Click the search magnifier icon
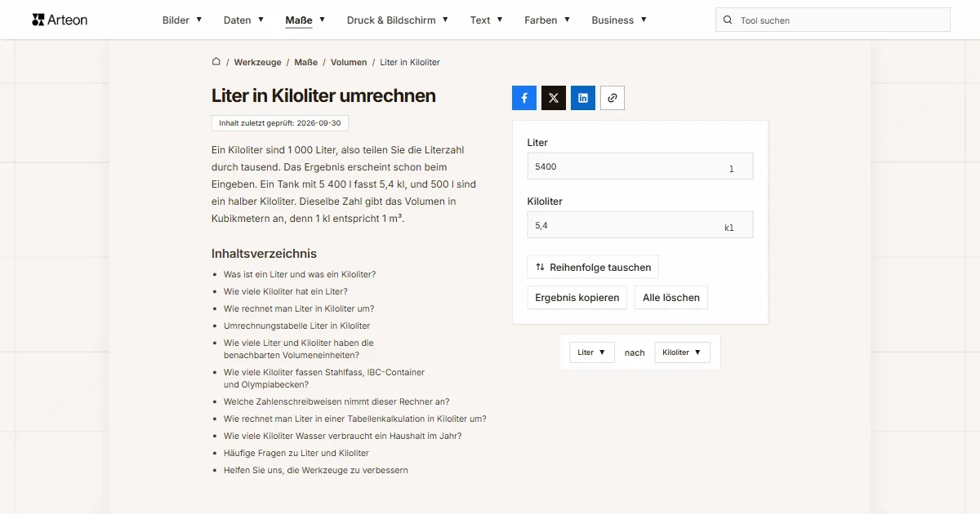 pos(728,20)
